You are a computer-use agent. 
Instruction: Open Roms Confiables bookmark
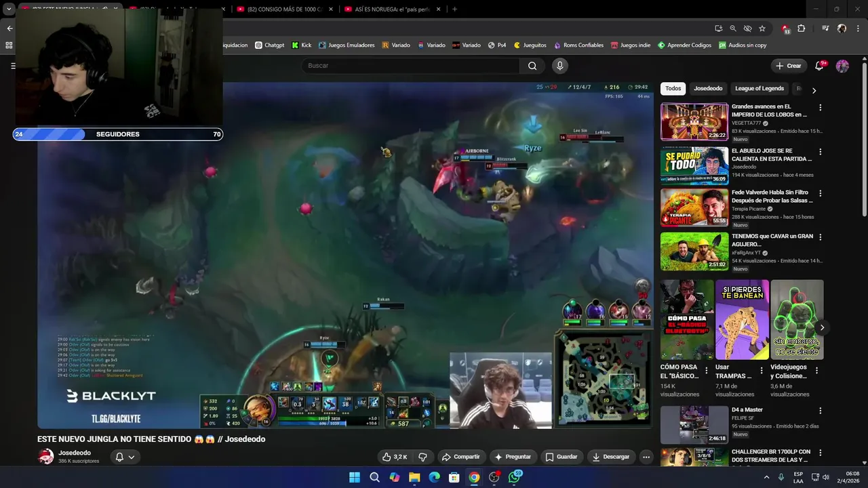(x=578, y=45)
